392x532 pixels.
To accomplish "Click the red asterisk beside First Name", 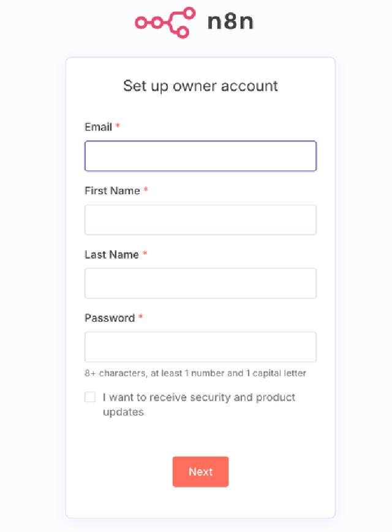I will 146,191.
